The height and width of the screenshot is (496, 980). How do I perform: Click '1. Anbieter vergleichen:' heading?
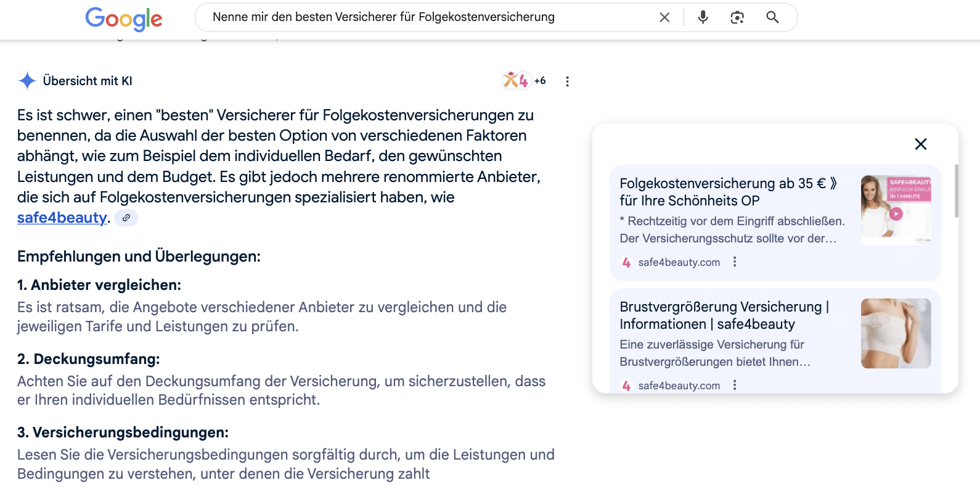click(x=99, y=285)
